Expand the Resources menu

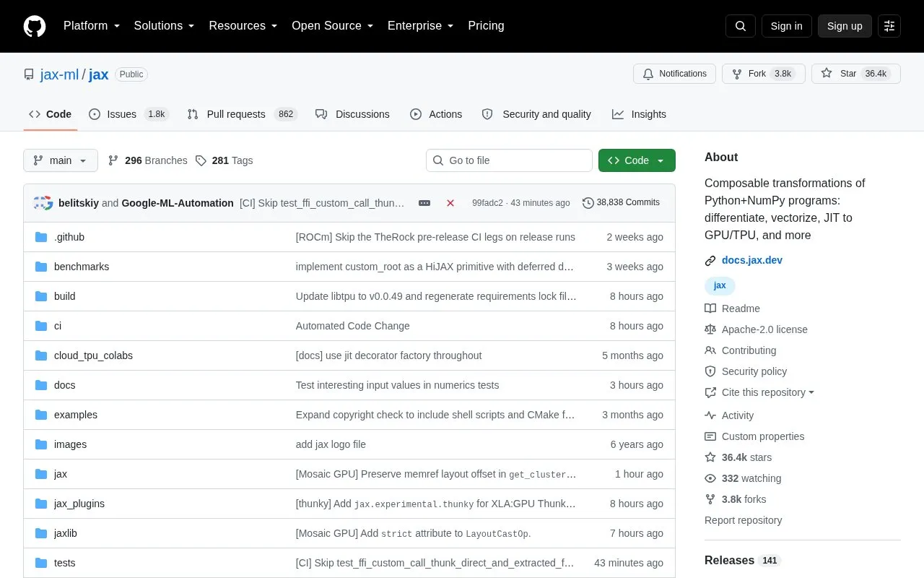point(243,26)
